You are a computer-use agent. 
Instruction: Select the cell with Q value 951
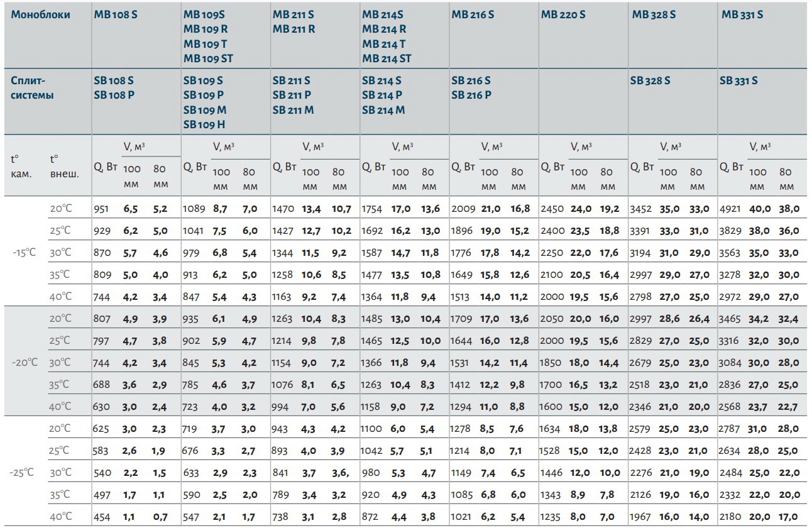click(101, 209)
